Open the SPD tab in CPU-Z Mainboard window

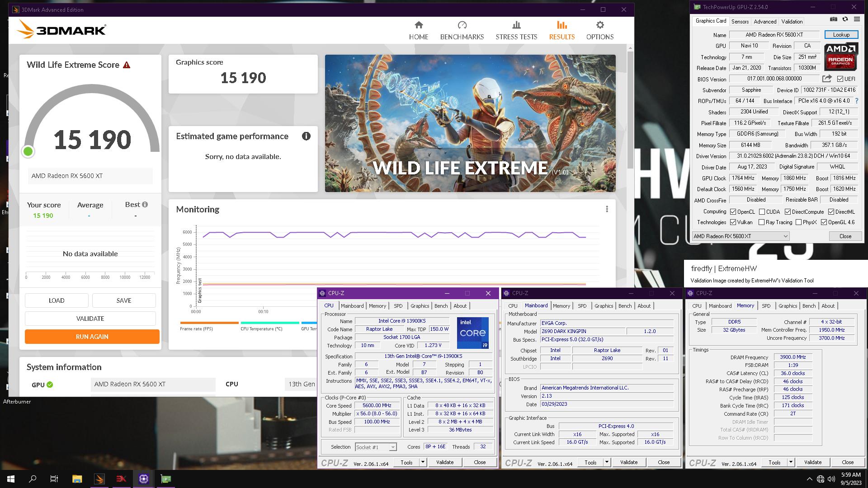pos(582,306)
